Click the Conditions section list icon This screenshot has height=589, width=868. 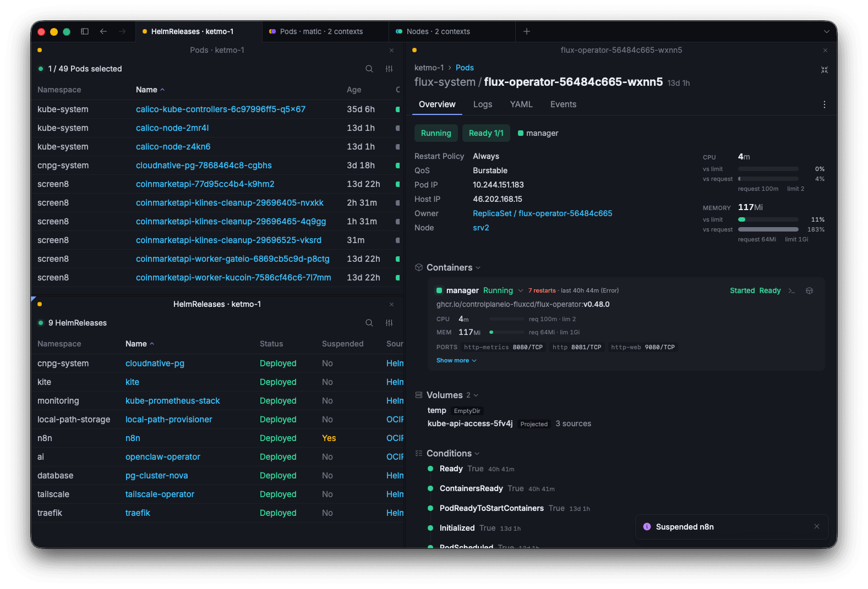[x=419, y=453]
